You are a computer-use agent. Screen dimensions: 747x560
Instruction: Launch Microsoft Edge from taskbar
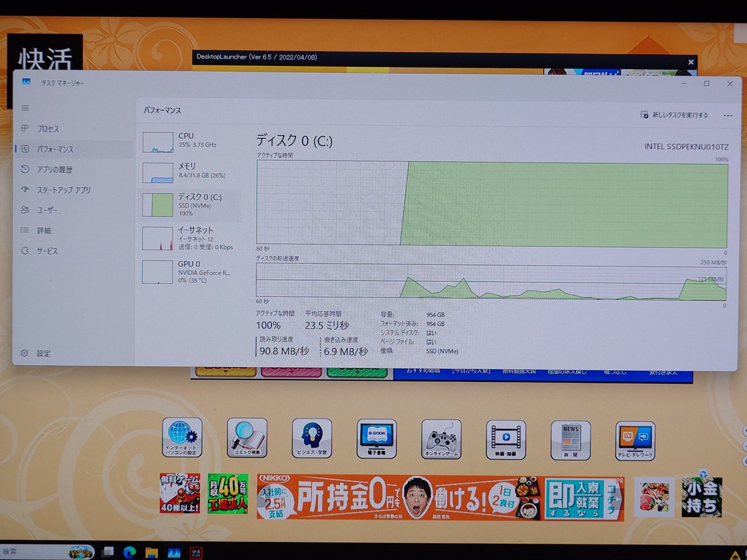click(x=129, y=552)
